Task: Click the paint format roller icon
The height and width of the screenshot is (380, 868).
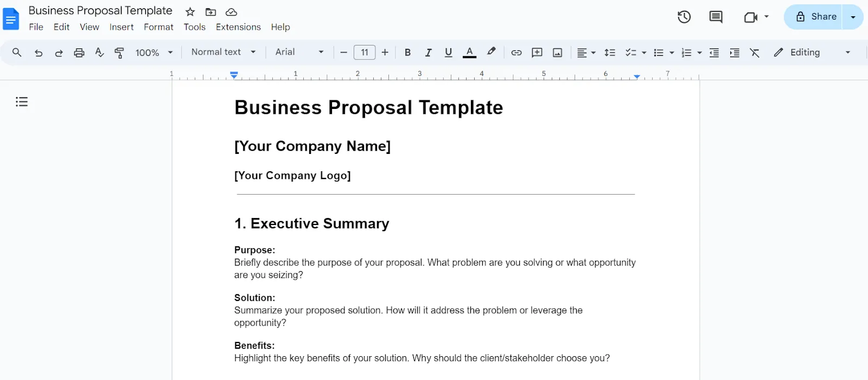Action: pyautogui.click(x=119, y=53)
